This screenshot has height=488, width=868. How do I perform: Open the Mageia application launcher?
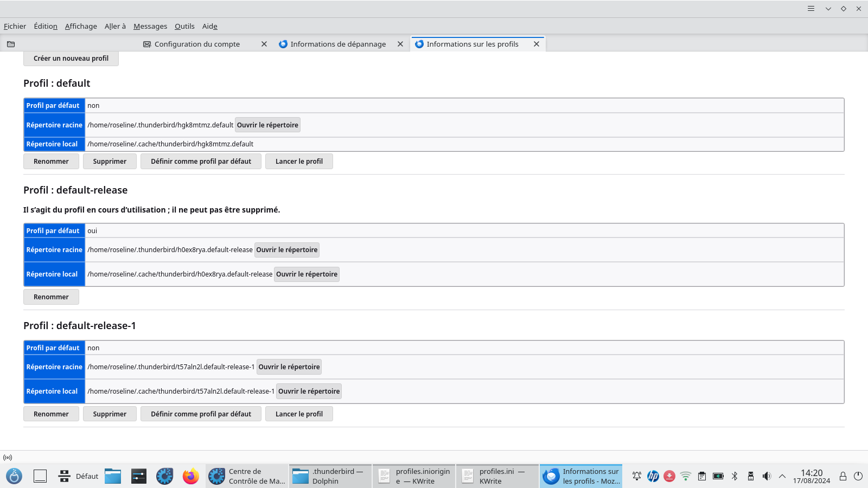[14, 476]
